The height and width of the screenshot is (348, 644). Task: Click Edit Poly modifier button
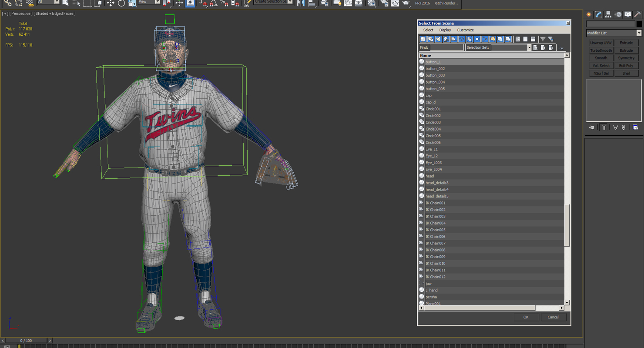point(626,66)
